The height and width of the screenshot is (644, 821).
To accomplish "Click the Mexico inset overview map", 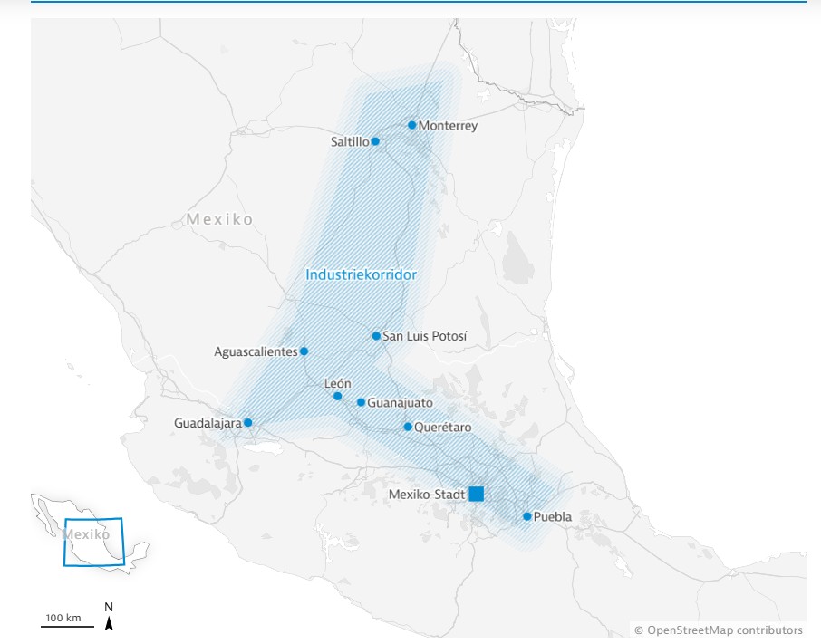I will coord(91,539).
